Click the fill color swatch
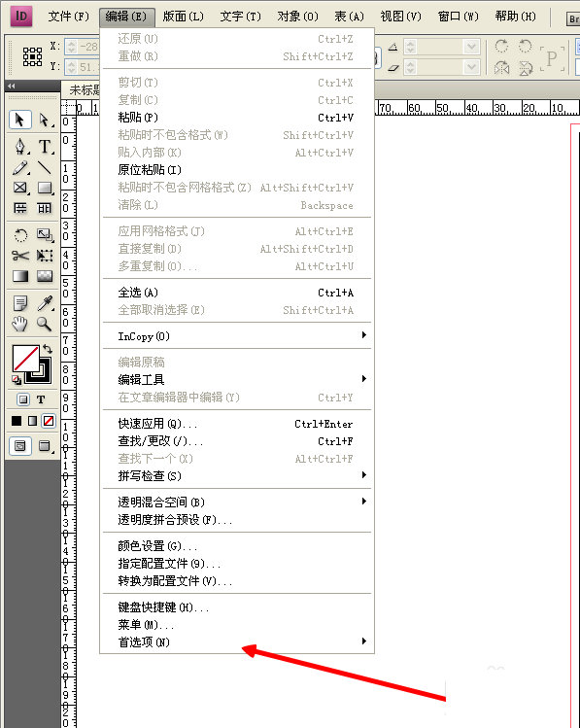580x728 pixels. pos(26,359)
